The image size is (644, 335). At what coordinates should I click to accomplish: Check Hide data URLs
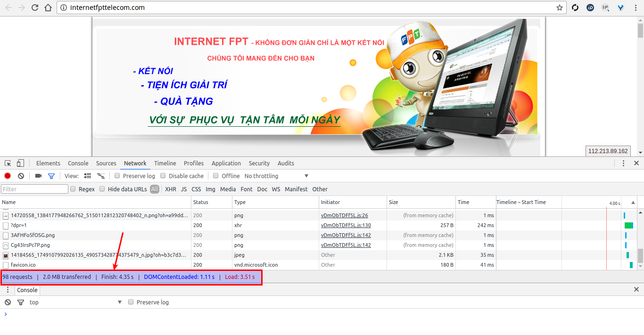point(102,189)
